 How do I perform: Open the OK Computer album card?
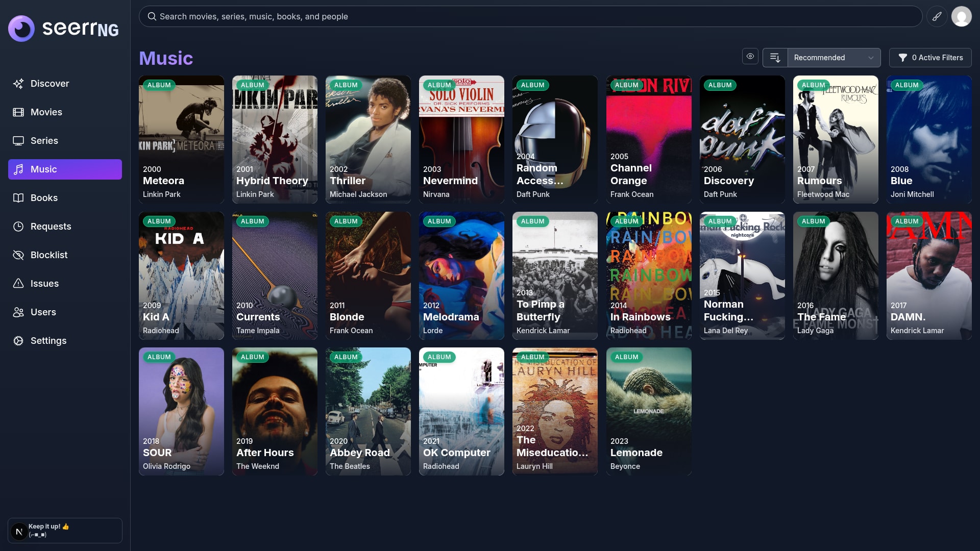(461, 412)
